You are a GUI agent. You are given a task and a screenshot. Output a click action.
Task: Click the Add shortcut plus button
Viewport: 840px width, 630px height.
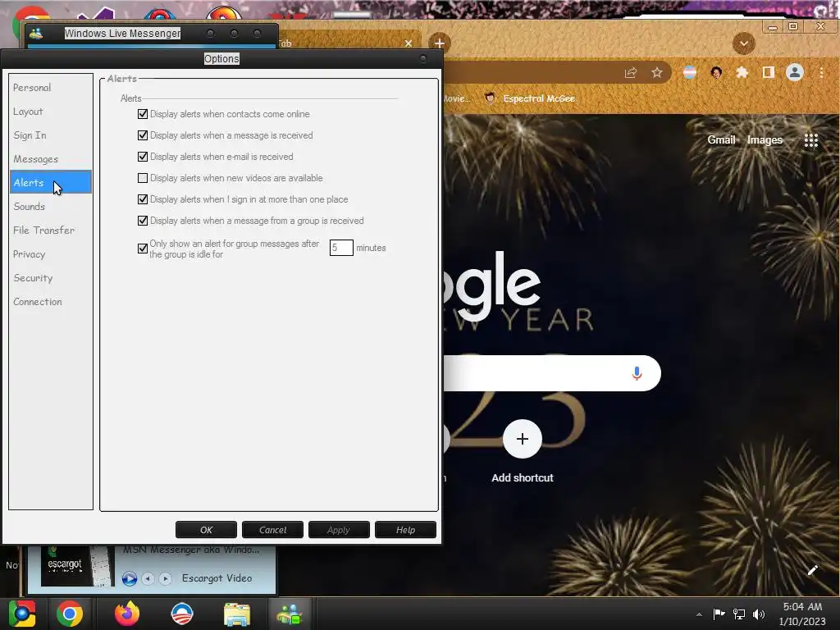click(x=523, y=439)
